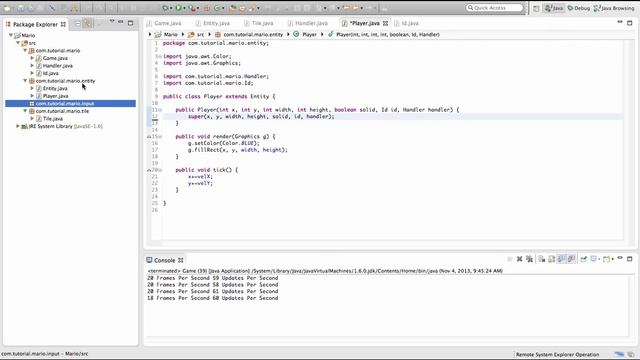The height and width of the screenshot is (360, 640).
Task: Click the Mario breadcrumb item
Action: click(x=166, y=35)
